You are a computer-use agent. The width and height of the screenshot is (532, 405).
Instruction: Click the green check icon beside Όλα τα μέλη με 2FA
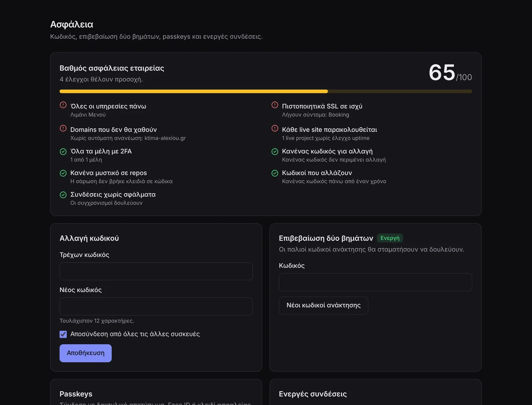tap(63, 152)
